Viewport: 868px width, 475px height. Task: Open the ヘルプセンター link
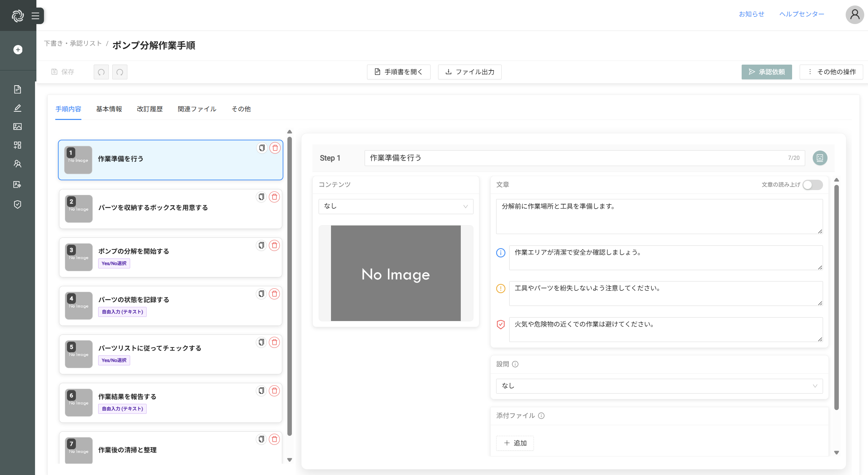pos(801,14)
